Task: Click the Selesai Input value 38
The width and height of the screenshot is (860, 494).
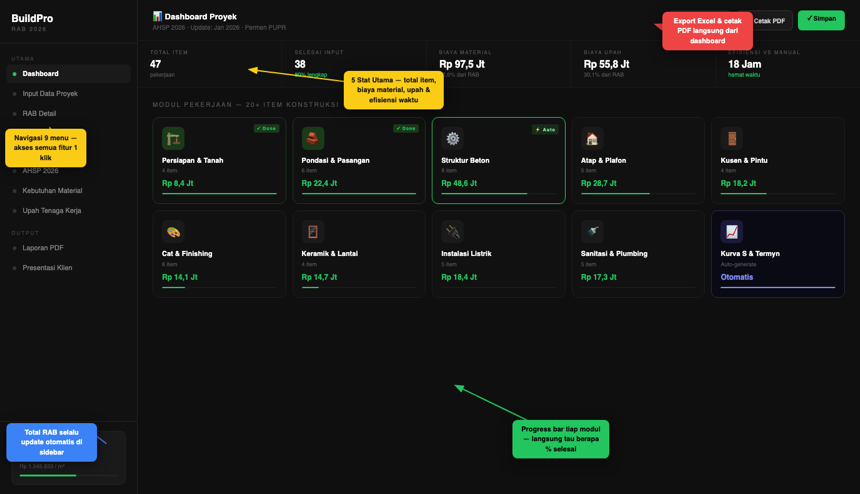Action: [x=300, y=64]
